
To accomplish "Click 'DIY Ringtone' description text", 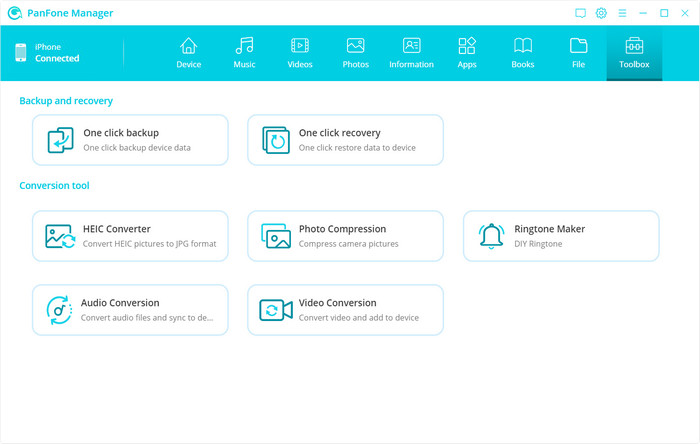I will click(538, 244).
